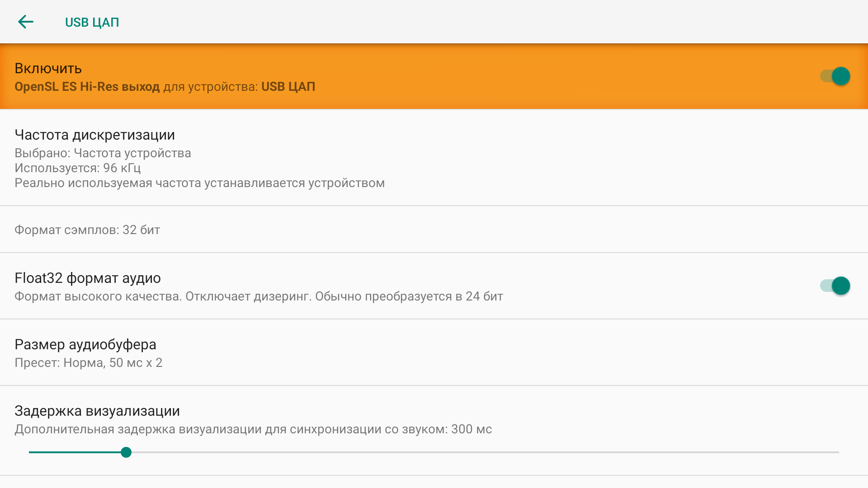
Task: Open the Частота дискретизации setting
Action: point(94,135)
